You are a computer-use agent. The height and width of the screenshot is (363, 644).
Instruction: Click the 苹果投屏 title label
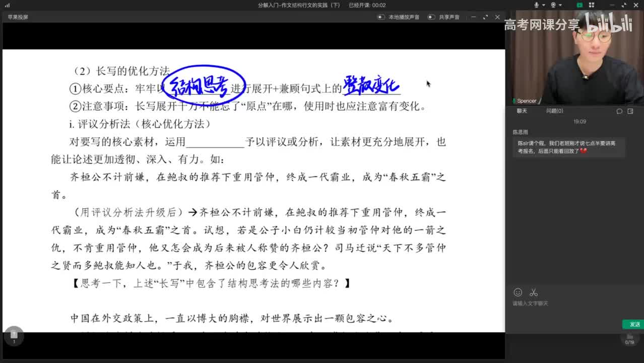[18, 17]
